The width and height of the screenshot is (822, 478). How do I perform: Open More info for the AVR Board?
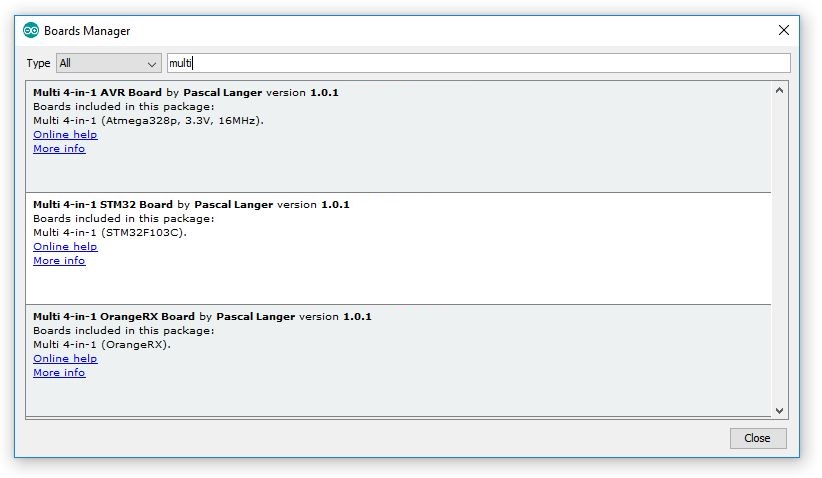point(59,149)
